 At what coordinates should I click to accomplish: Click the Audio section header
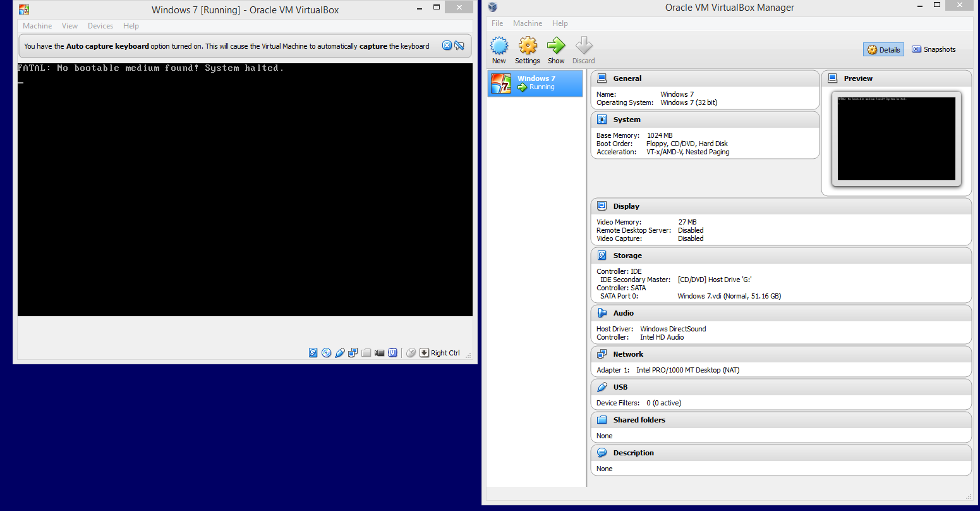(781, 313)
